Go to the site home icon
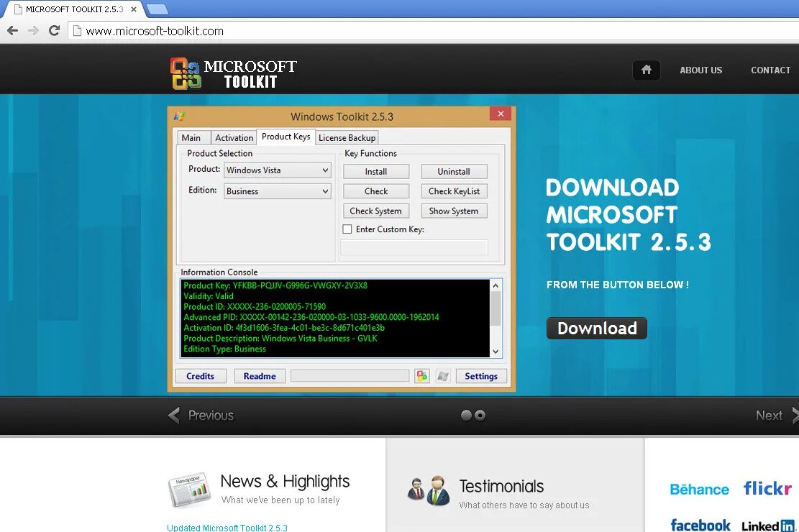 [646, 70]
